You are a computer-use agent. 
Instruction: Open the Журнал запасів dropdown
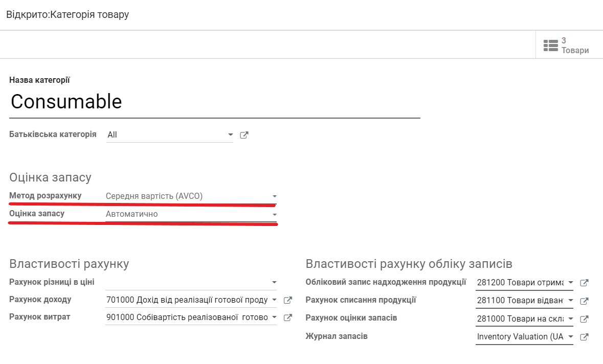point(570,336)
